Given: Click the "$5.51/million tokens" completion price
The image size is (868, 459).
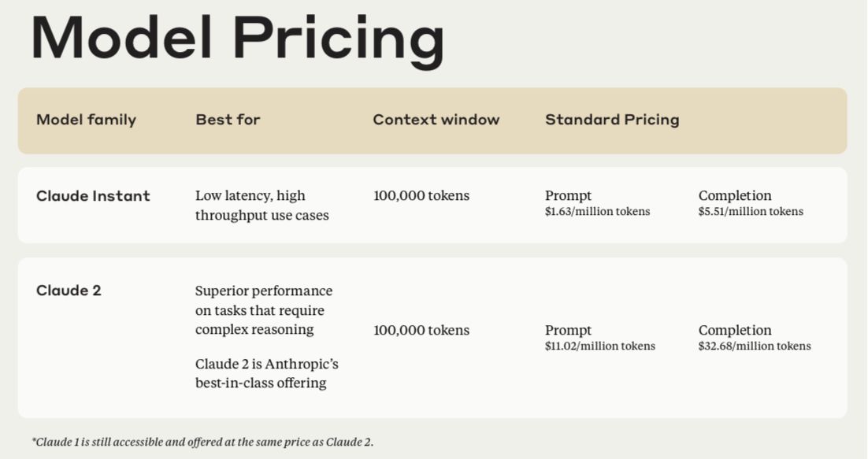Looking at the screenshot, I should 751,211.
